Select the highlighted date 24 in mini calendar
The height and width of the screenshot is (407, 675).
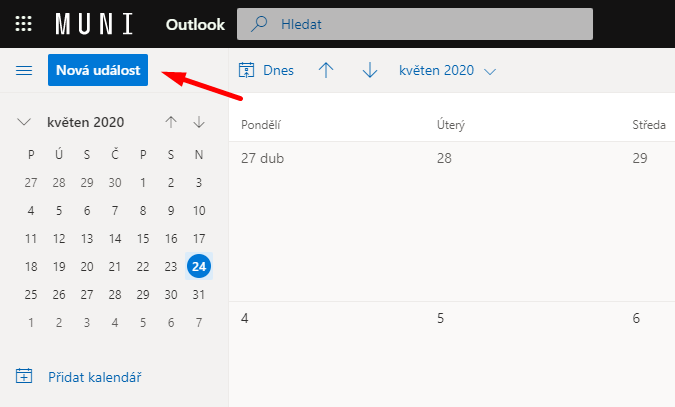199,266
